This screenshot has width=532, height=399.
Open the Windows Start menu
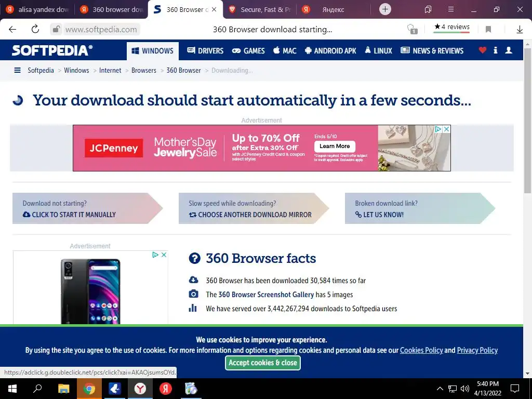[x=12, y=389]
